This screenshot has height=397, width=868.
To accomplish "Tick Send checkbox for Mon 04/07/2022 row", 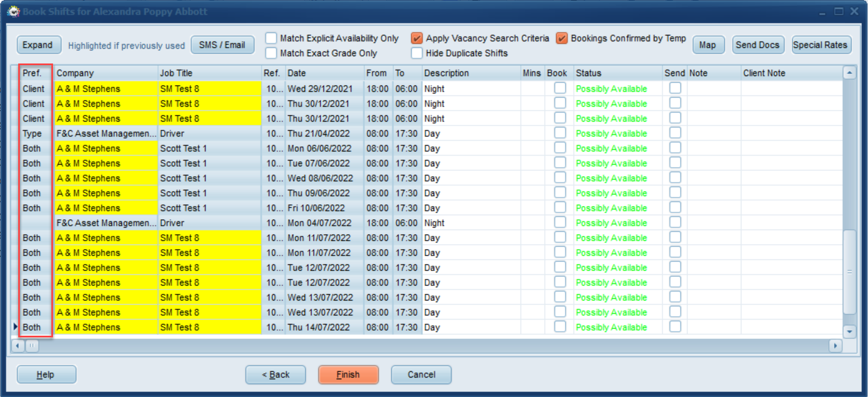I will tap(675, 223).
